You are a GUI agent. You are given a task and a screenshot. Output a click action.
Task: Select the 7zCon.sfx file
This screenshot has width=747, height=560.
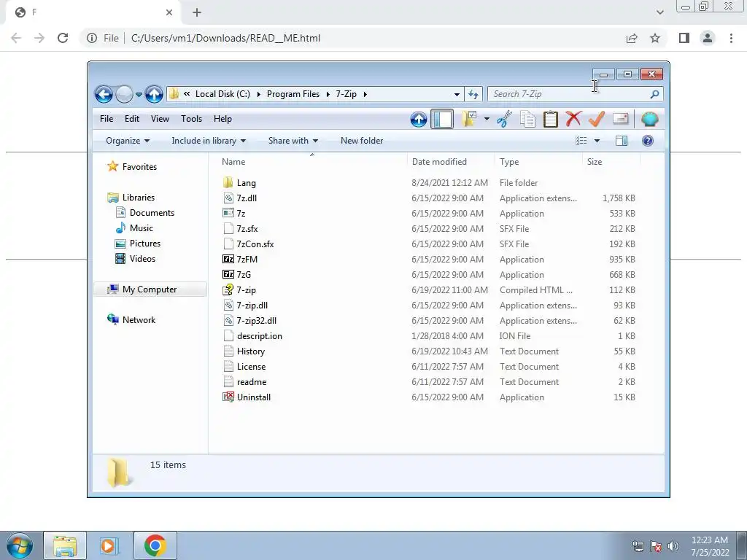tap(255, 244)
